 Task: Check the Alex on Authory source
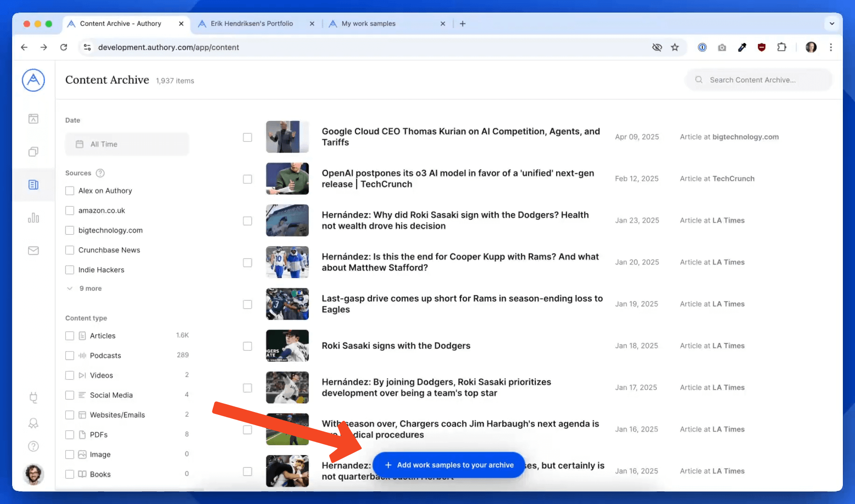tap(70, 191)
